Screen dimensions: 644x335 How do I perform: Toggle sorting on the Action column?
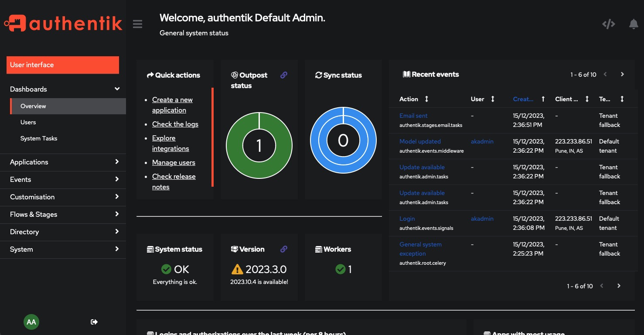point(426,99)
